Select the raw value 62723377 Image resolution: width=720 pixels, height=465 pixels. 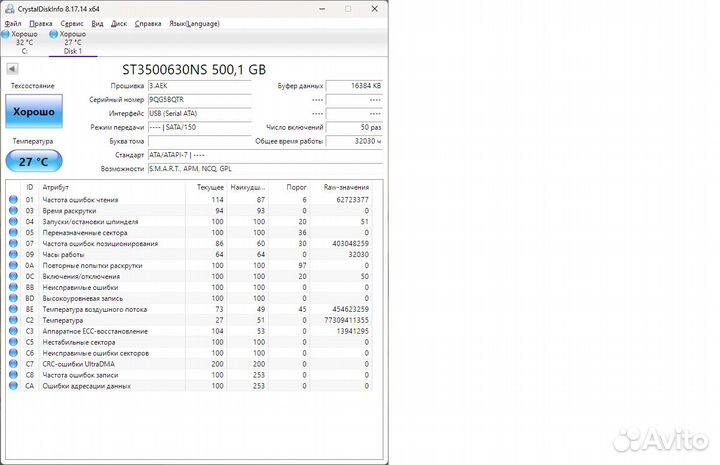(x=353, y=200)
